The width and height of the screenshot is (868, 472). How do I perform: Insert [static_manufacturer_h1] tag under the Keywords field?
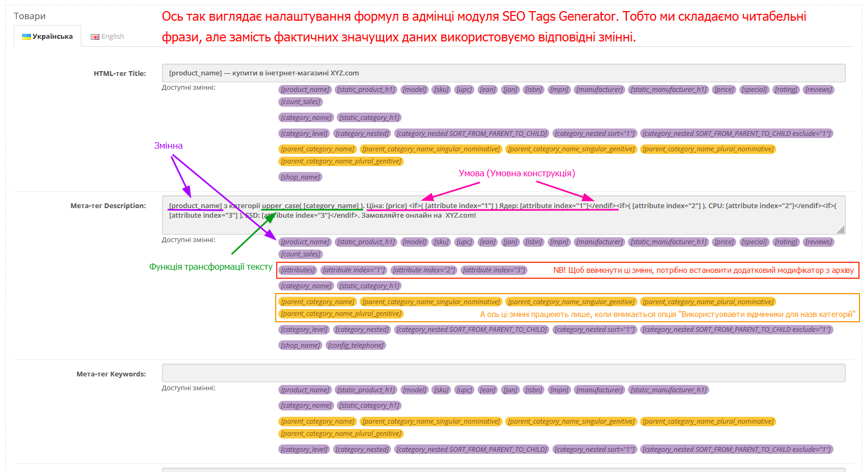(x=668, y=390)
